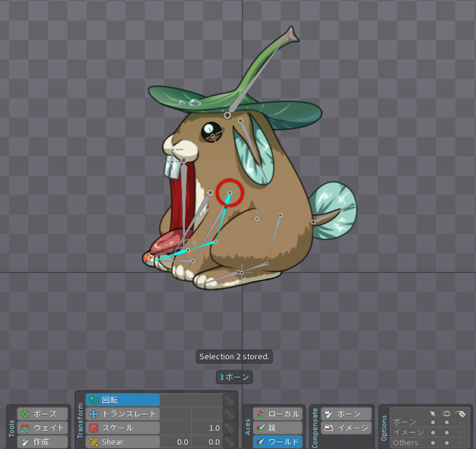Image resolution: width=476 pixels, height=449 pixels.
Task: Toggle イメージ selectable dot in Options
Action: (x=433, y=432)
